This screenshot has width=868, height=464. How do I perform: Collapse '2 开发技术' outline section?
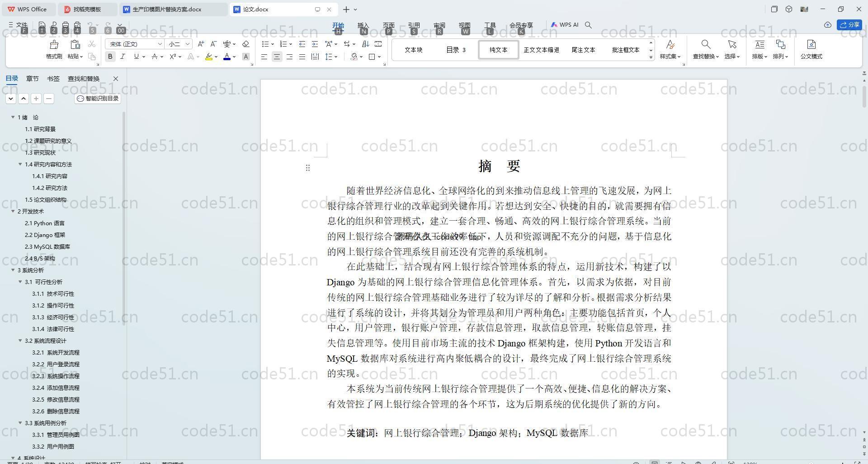13,211
